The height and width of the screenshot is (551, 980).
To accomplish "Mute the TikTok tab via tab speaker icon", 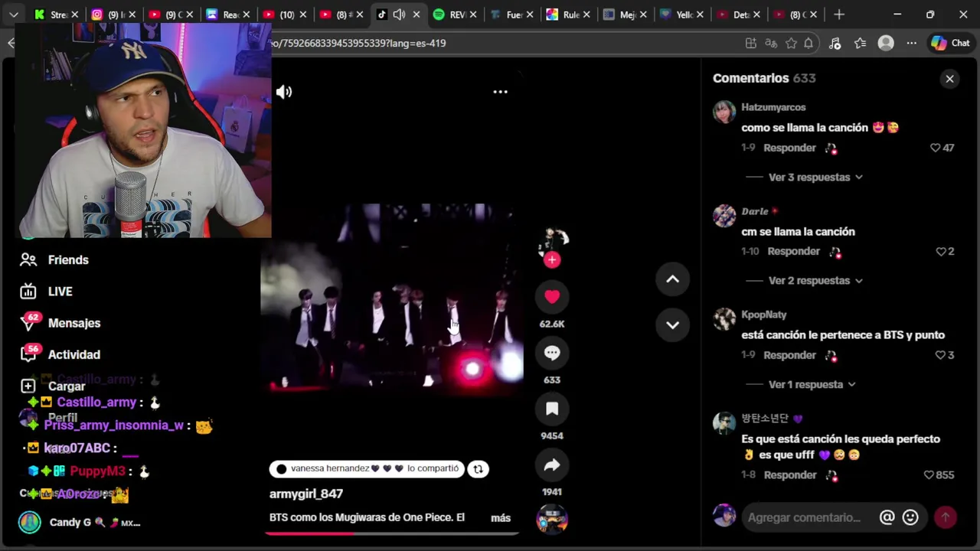I will click(399, 15).
